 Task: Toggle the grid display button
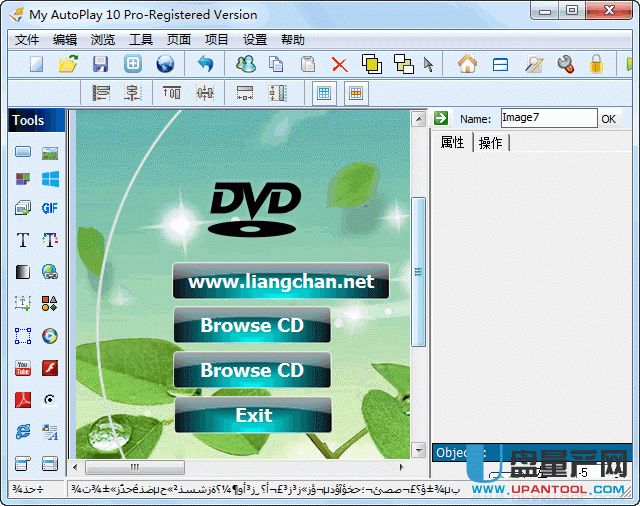tap(323, 93)
